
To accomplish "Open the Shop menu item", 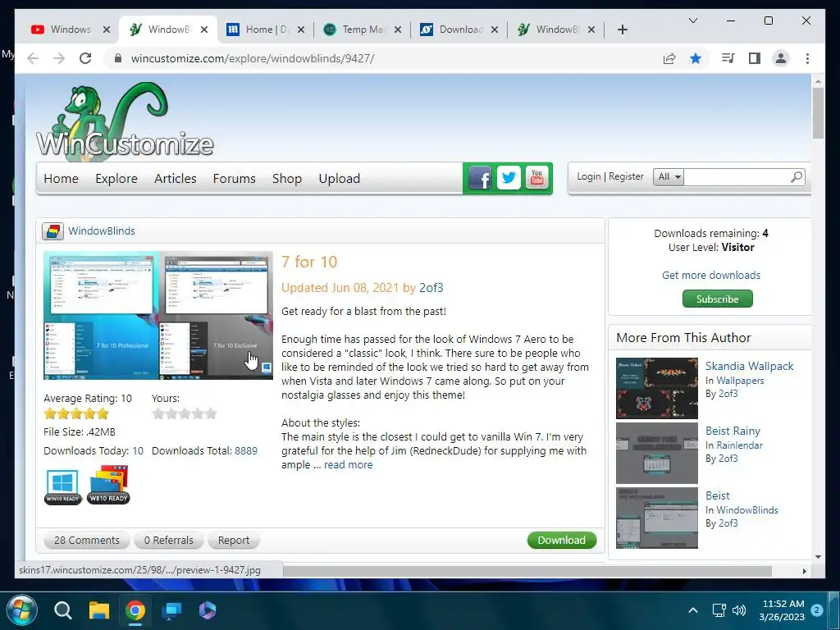I will coord(286,178).
